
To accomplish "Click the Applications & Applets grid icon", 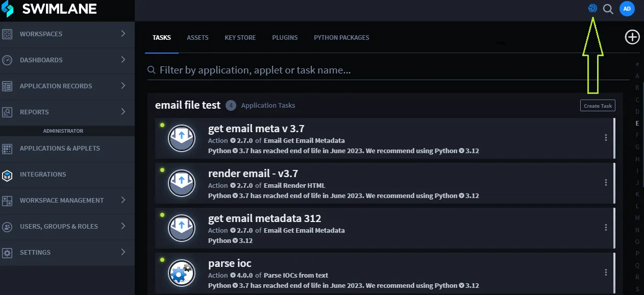I will click(x=7, y=149).
